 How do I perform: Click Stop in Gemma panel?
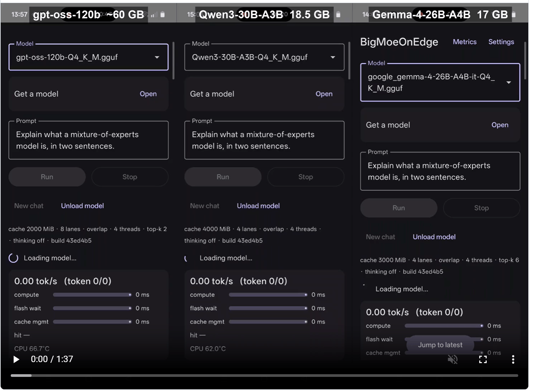[481, 208]
